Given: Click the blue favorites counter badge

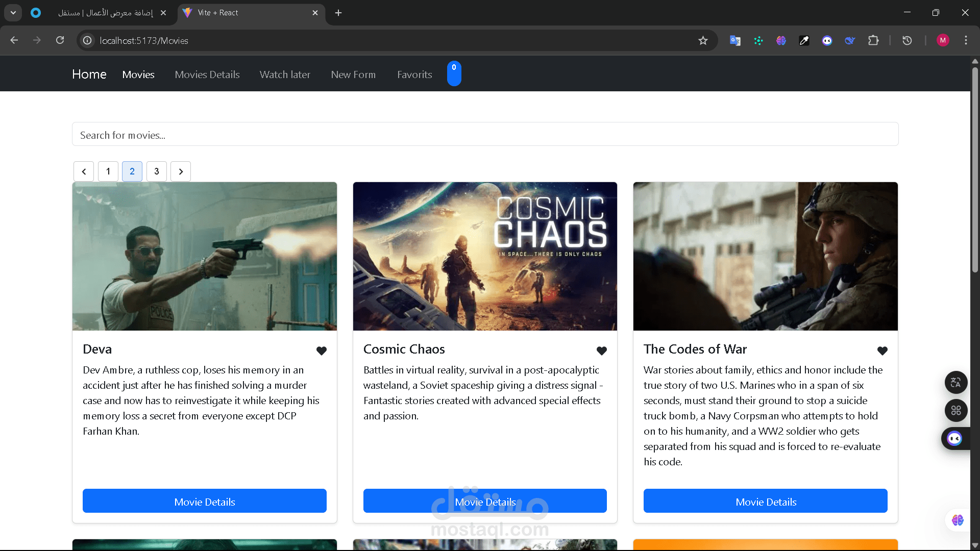Looking at the screenshot, I should point(454,73).
